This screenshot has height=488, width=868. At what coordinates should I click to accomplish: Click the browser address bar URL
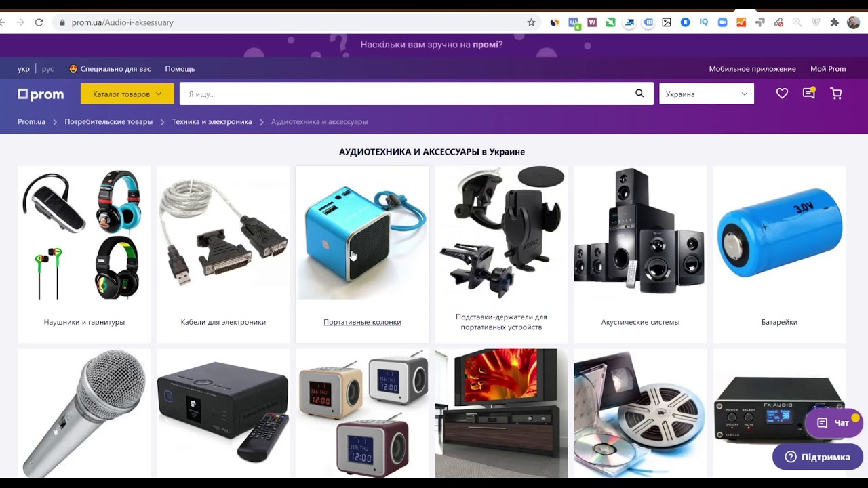(123, 22)
